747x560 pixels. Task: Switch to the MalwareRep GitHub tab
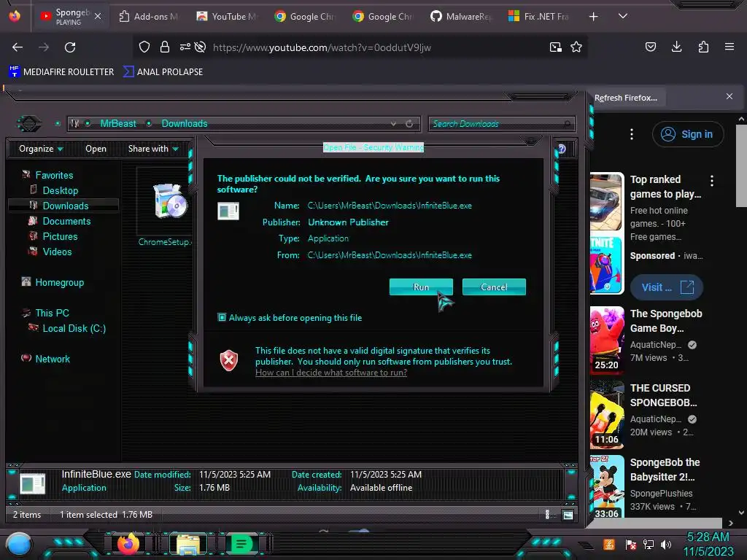point(461,17)
